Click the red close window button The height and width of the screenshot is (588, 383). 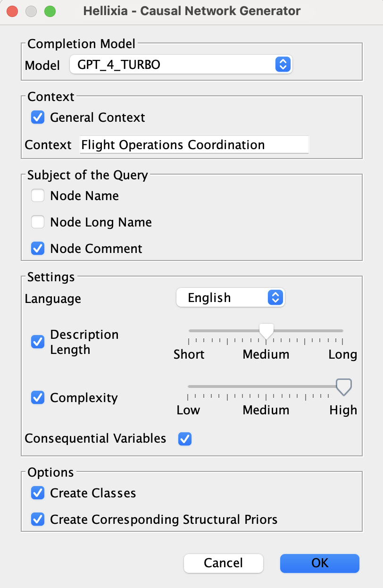coord(13,11)
